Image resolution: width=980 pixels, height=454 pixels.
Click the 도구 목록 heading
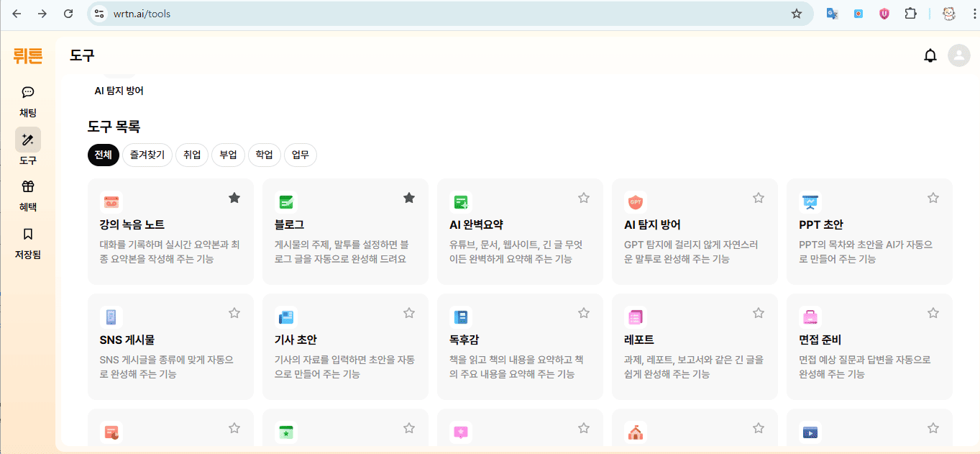tap(114, 127)
